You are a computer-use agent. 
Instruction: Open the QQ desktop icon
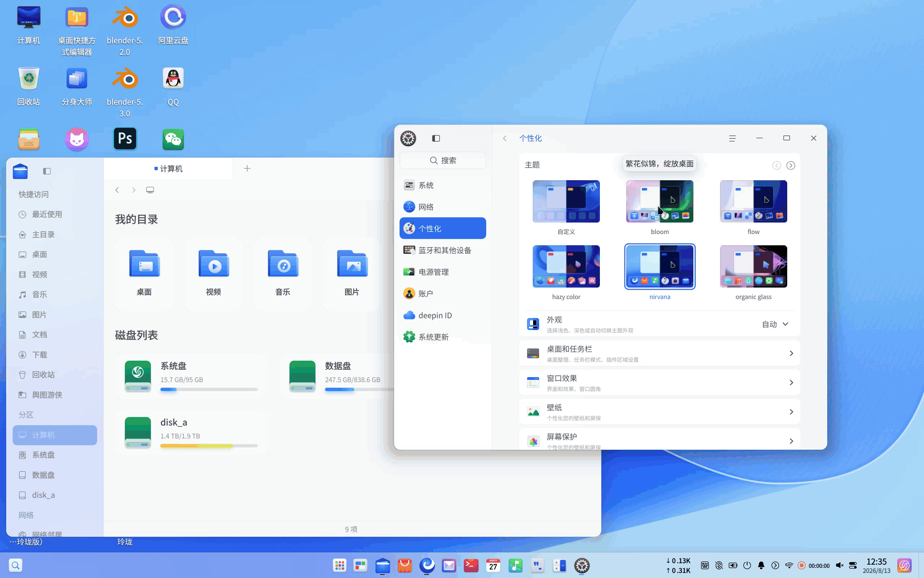(x=173, y=86)
